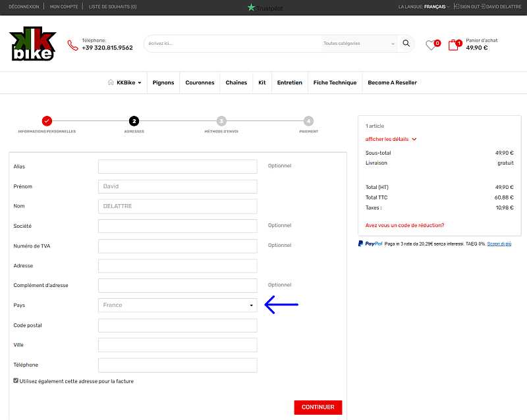The width and height of the screenshot is (527, 420).
Task: Click the PayPal Scopri di più link
Action: pos(499,244)
